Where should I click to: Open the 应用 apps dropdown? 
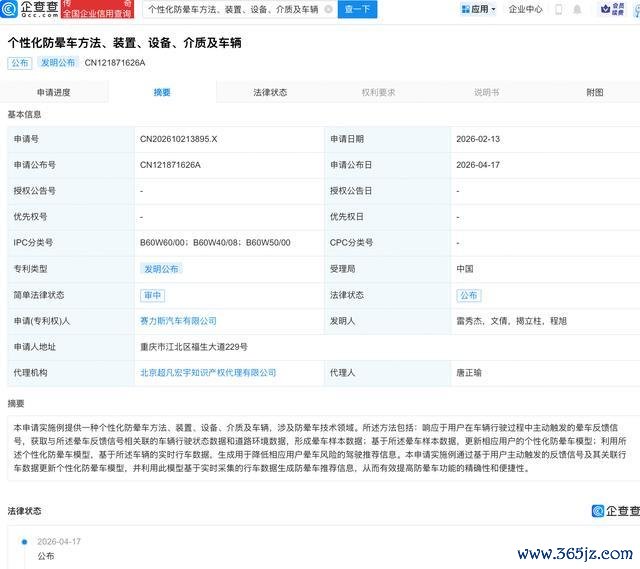479,10
